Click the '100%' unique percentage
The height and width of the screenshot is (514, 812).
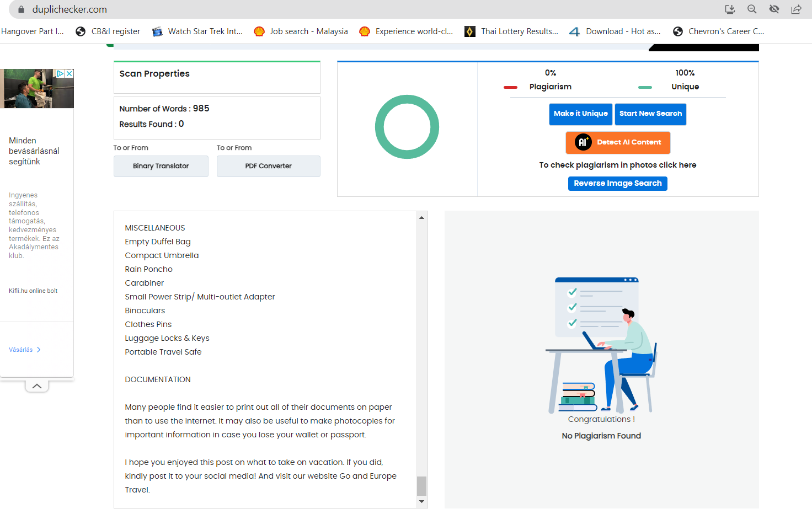685,73
